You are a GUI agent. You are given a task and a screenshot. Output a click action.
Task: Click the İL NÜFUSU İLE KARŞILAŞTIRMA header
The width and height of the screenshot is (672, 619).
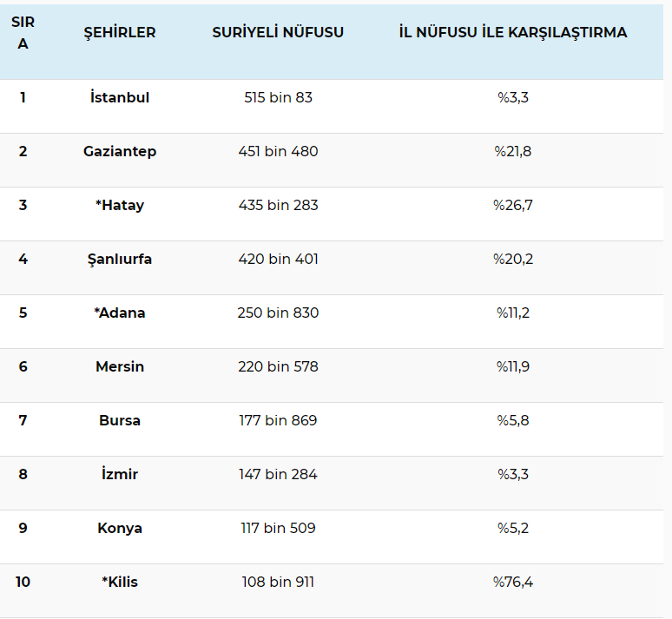(x=513, y=33)
